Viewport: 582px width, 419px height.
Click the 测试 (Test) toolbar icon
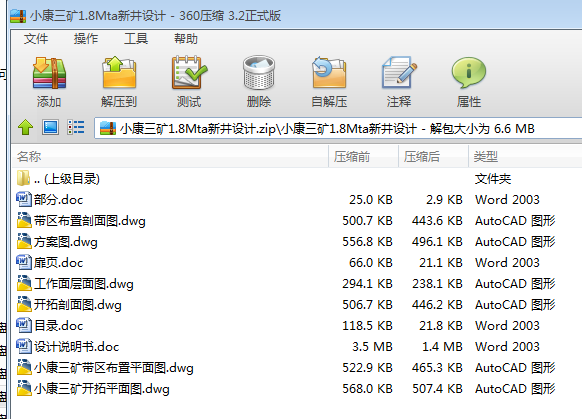point(189,73)
